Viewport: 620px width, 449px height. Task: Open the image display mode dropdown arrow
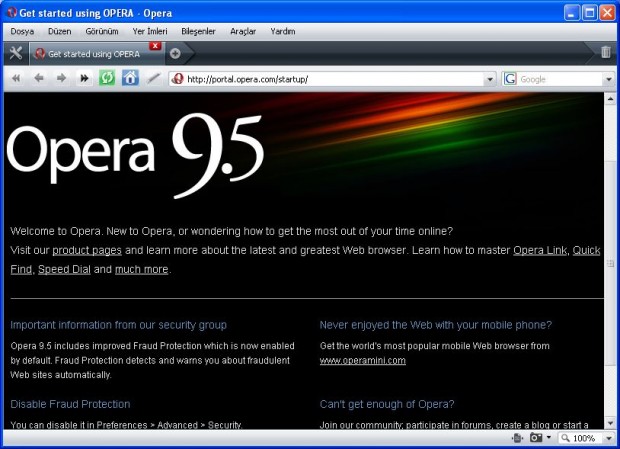548,438
